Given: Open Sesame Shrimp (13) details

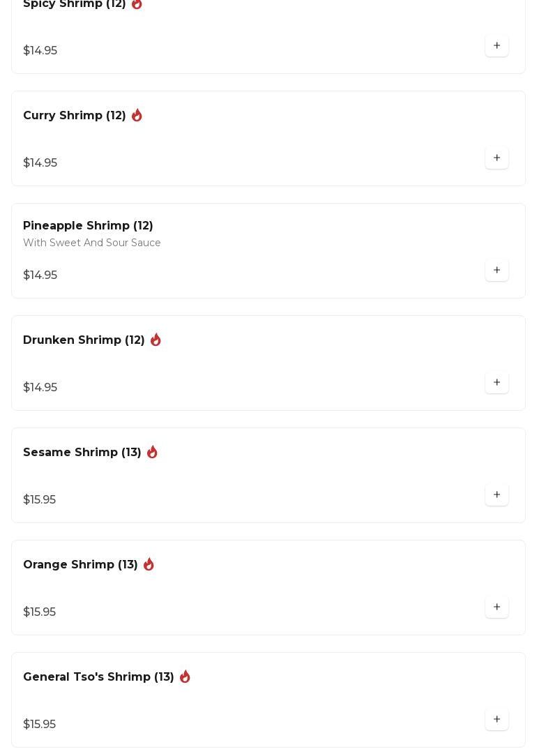Looking at the screenshot, I should [x=82, y=453].
